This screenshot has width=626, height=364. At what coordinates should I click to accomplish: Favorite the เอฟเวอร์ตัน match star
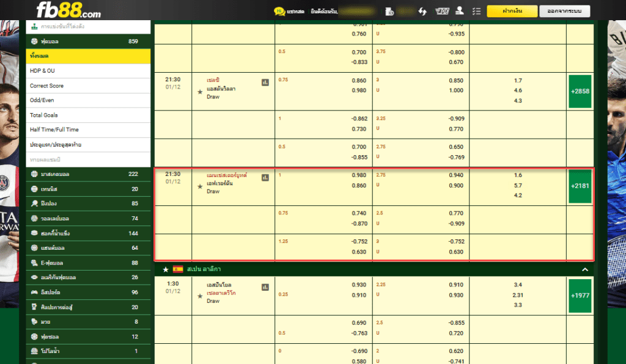point(200,187)
